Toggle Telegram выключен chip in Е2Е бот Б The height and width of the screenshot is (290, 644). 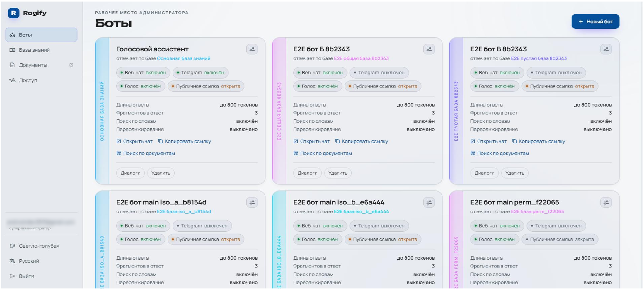[379, 73]
